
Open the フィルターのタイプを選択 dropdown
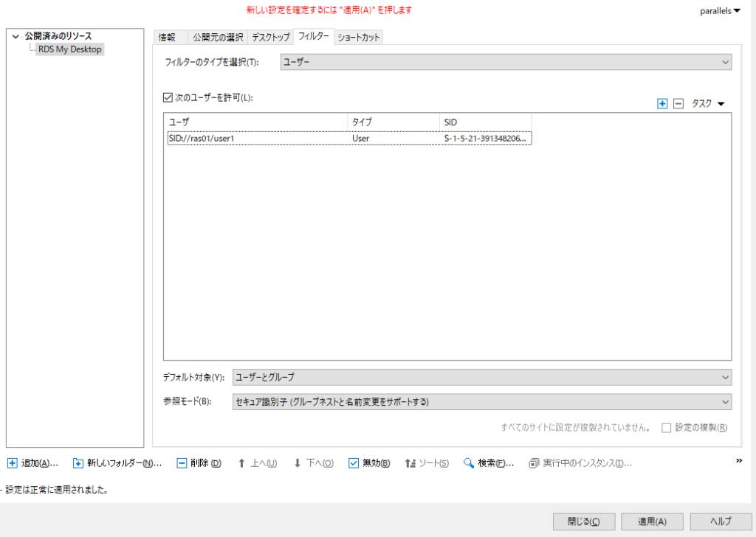pyautogui.click(x=506, y=62)
